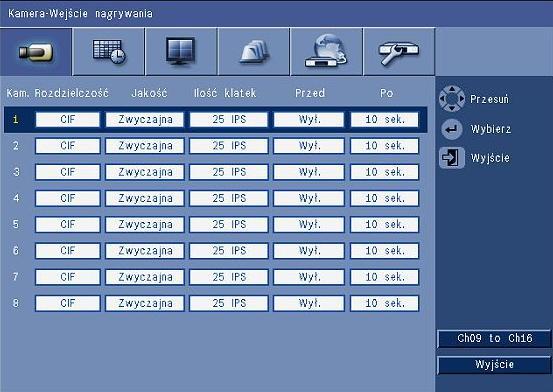
Task: Open resolution CIF field for camera 7
Action: point(68,277)
